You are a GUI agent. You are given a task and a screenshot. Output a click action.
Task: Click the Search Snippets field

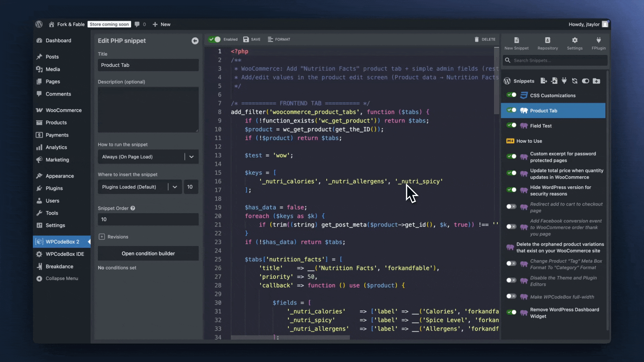[x=555, y=60]
